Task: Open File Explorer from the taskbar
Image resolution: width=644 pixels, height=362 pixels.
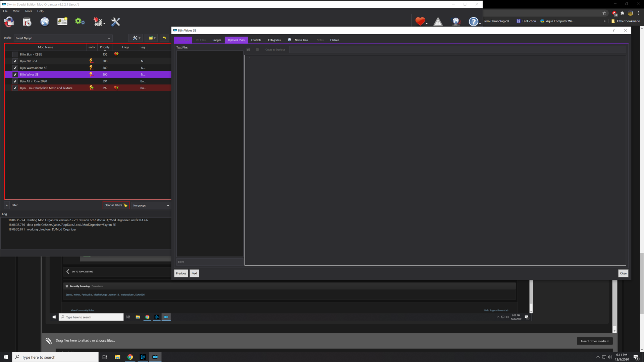Action: [117, 357]
